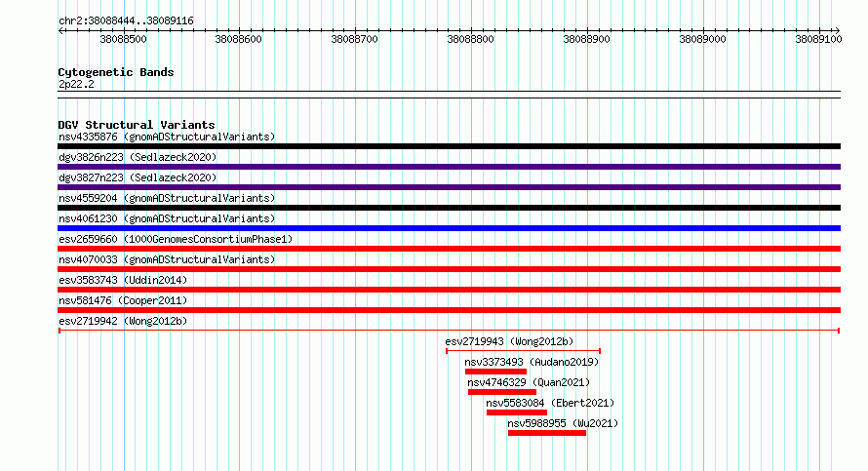Image resolution: width=868 pixels, height=471 pixels.
Task: Click the chr2:38088444..38089116 region label
Action: click(x=126, y=20)
